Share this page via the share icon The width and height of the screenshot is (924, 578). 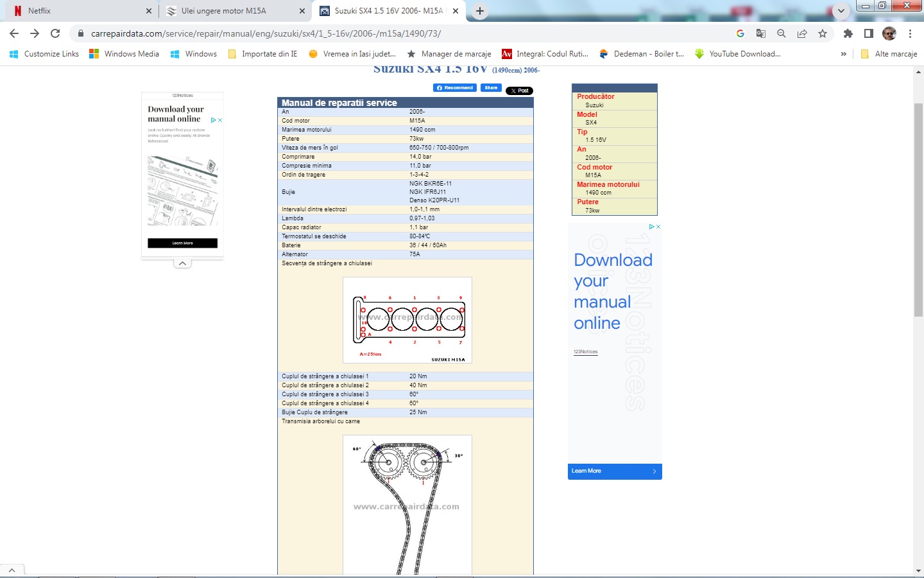(x=802, y=33)
